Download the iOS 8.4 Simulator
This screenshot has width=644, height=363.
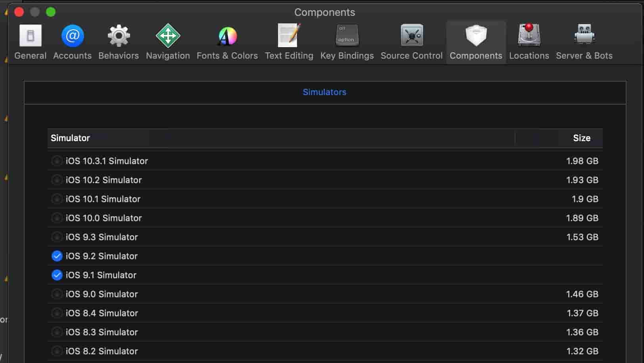tap(57, 313)
